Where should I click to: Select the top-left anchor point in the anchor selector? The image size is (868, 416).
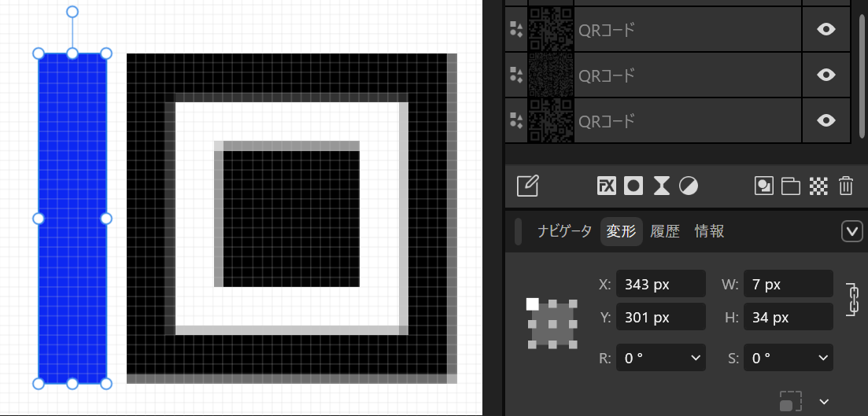[x=532, y=304]
